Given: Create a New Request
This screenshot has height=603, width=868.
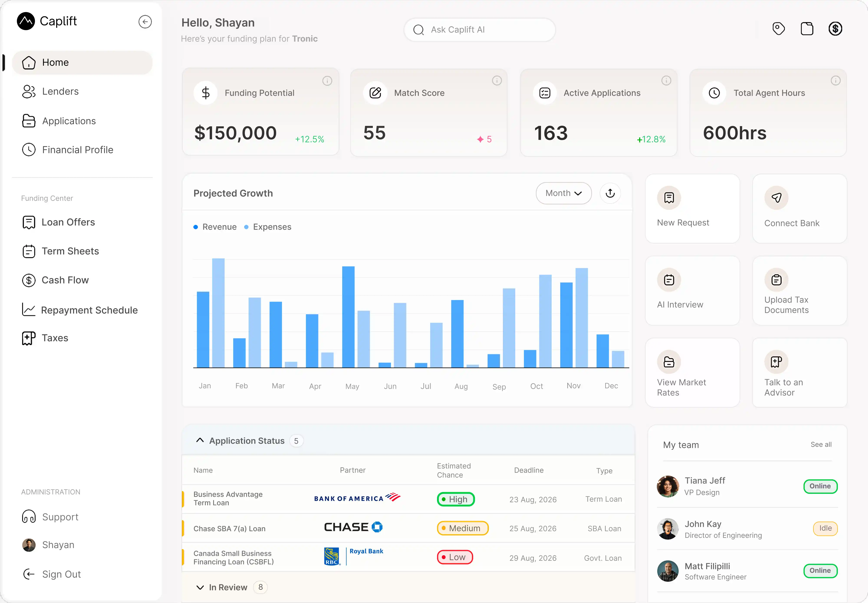Looking at the screenshot, I should click(x=692, y=209).
